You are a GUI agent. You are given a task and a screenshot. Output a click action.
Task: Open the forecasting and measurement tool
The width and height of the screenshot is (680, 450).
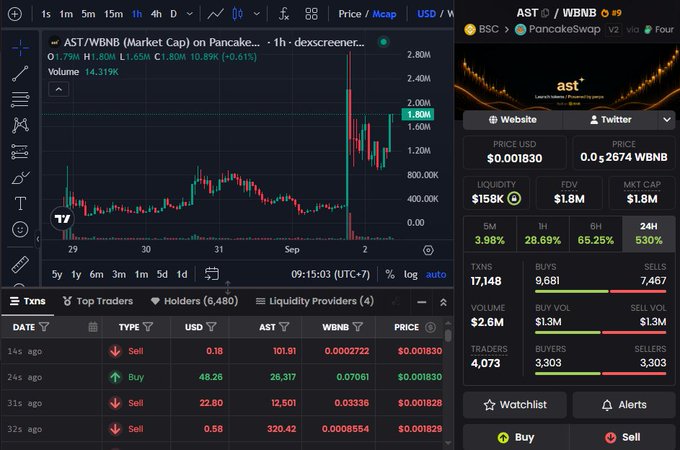click(20, 152)
